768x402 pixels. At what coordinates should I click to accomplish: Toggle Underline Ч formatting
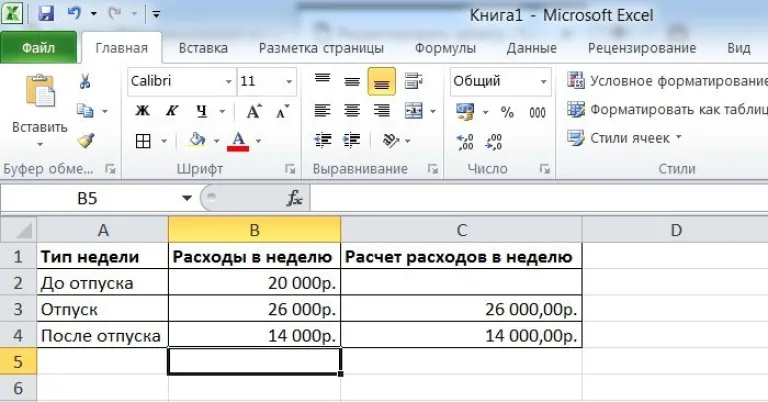(x=202, y=111)
